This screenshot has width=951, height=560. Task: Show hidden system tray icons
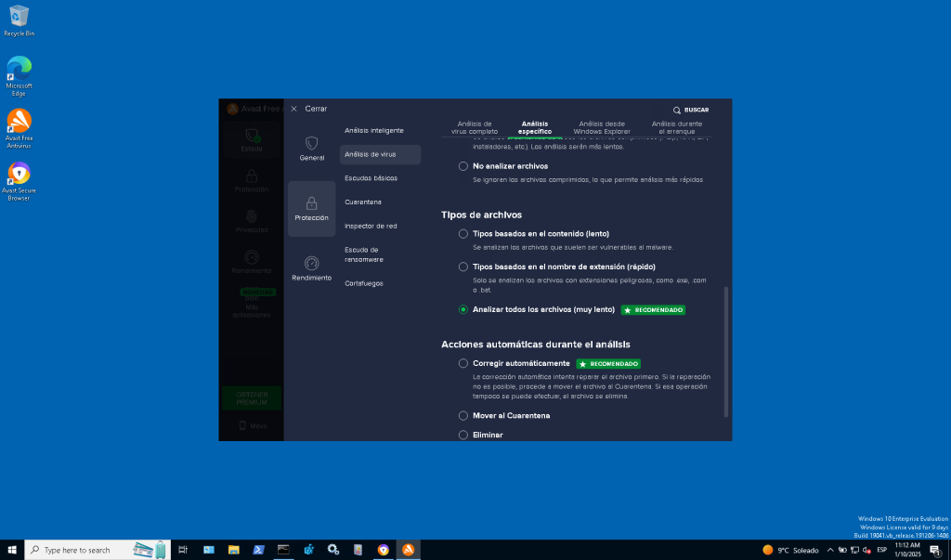829,551
